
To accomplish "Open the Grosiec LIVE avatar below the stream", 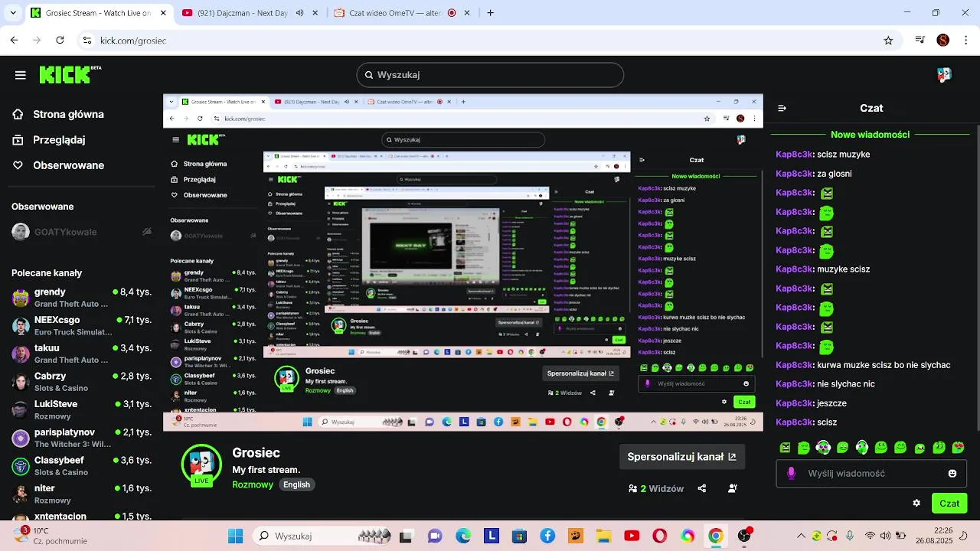I will [x=201, y=465].
